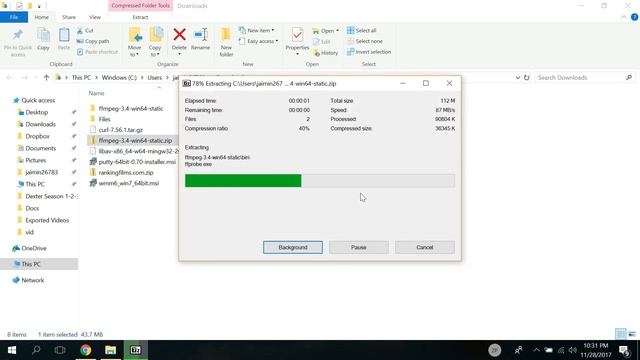The width and height of the screenshot is (640, 360).
Task: Open the Delete ribbon dropdown arrow
Action: [179, 54]
